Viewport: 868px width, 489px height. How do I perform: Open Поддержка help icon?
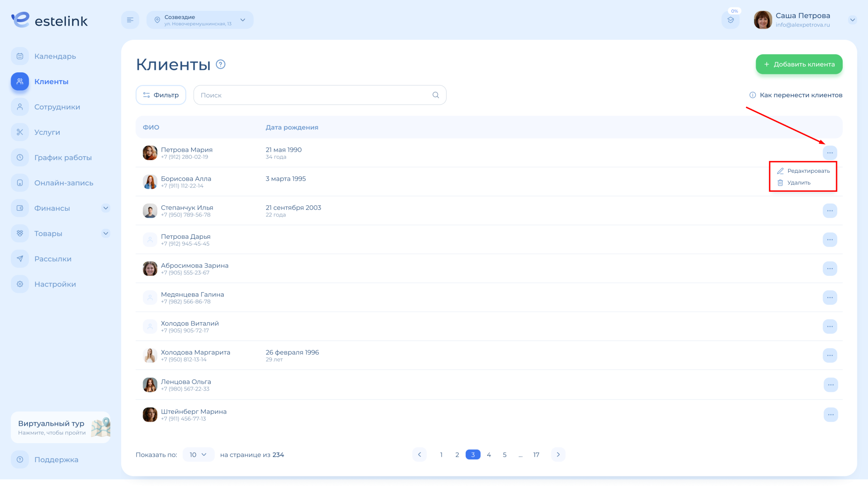20,459
